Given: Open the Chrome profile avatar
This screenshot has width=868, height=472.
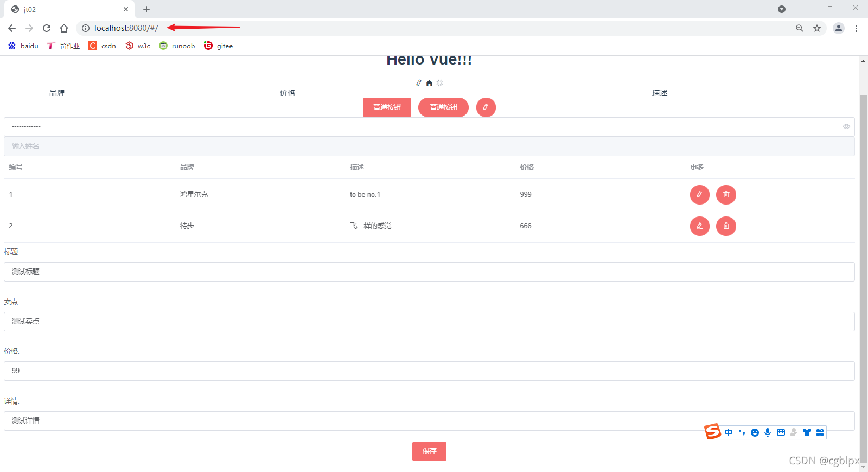Looking at the screenshot, I should tap(839, 28).
